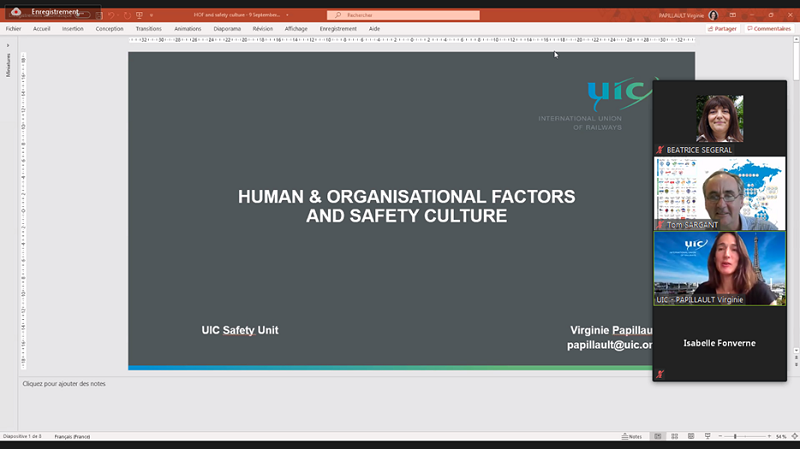Switch to Slide Sorter view icon

[x=674, y=436]
